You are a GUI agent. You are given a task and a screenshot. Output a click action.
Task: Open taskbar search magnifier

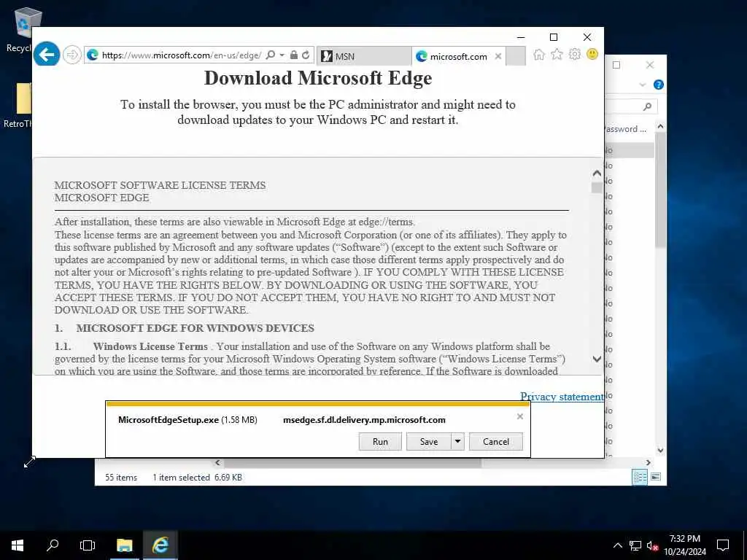(53, 545)
